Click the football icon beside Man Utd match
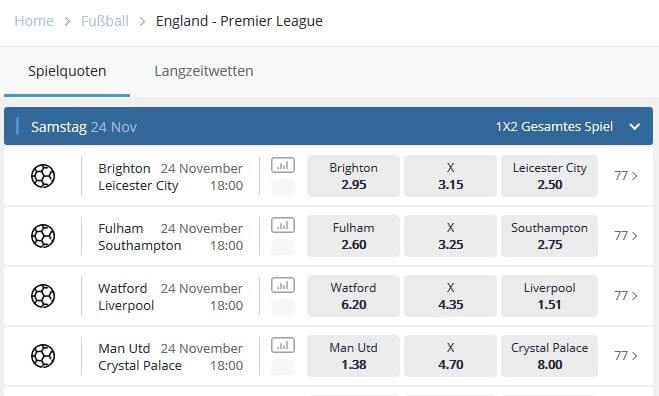This screenshot has height=396, width=659. (43, 356)
